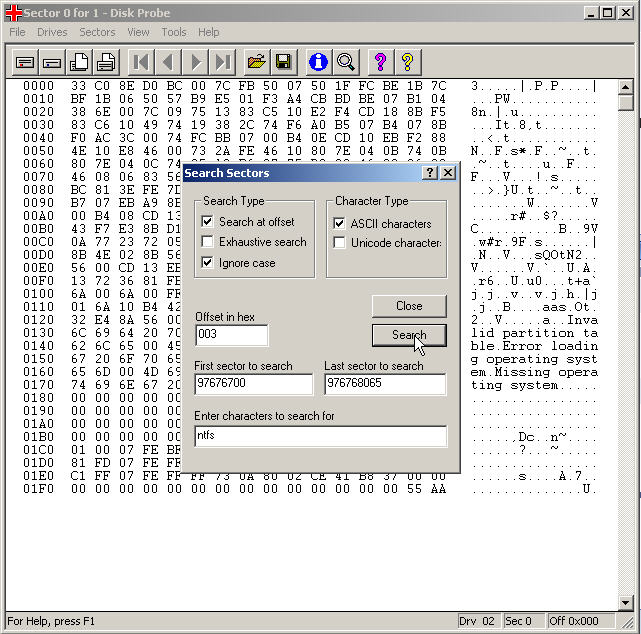Viewport: 641px width, 634px height.
Task: Click the Close button in the dialog
Action: [409, 306]
